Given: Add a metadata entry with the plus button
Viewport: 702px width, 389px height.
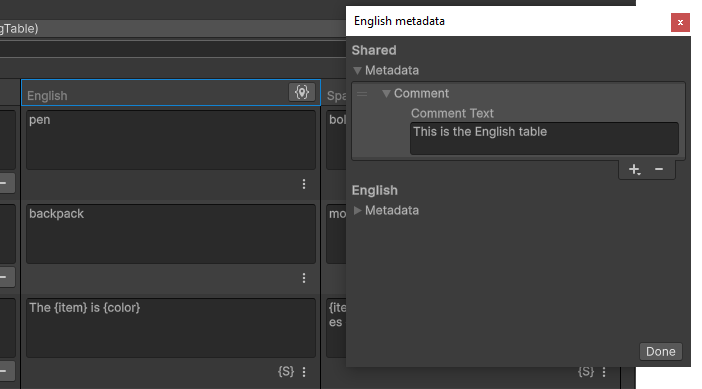Looking at the screenshot, I should (634, 169).
